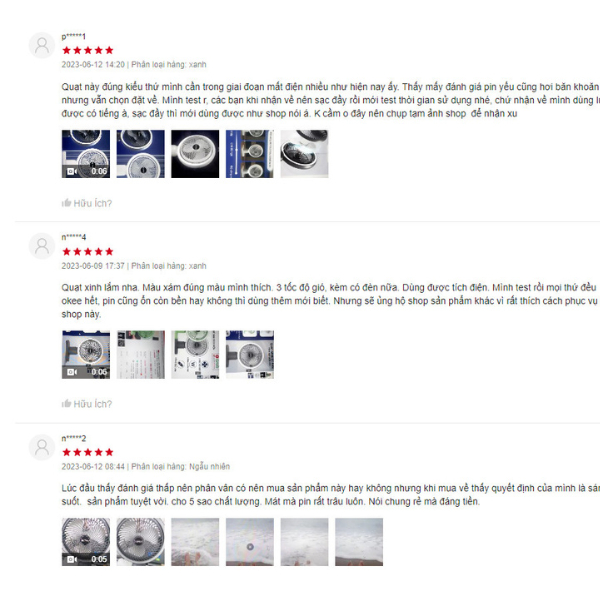This screenshot has width=600, height=600.
Task: Open instruction sheet photo in second review
Action: tap(140, 355)
